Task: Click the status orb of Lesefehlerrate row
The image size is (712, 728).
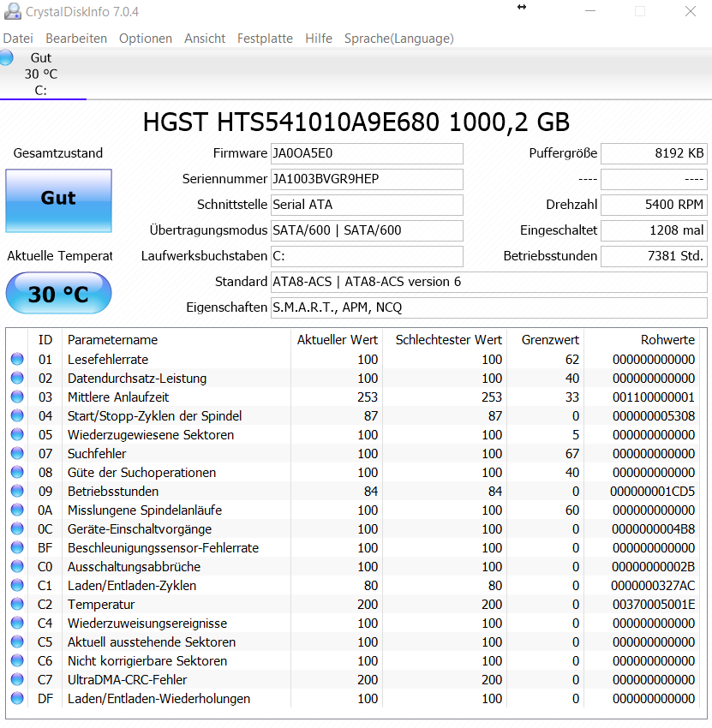Action: coord(17,359)
